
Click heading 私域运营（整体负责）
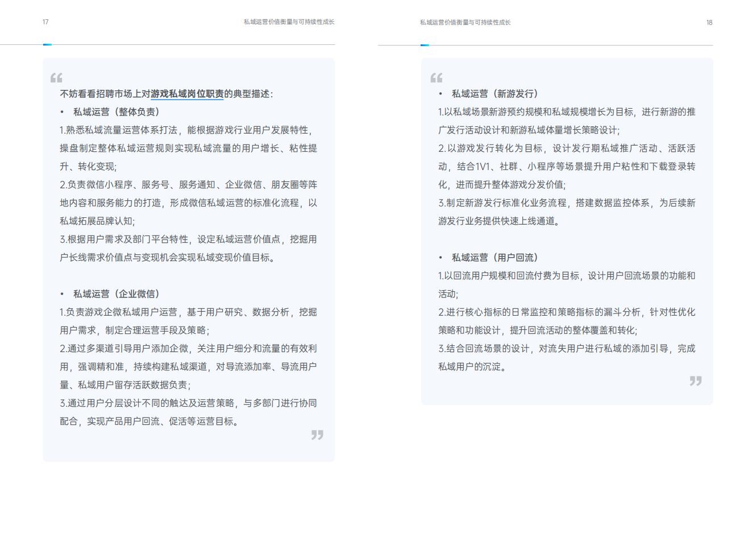click(118, 112)
